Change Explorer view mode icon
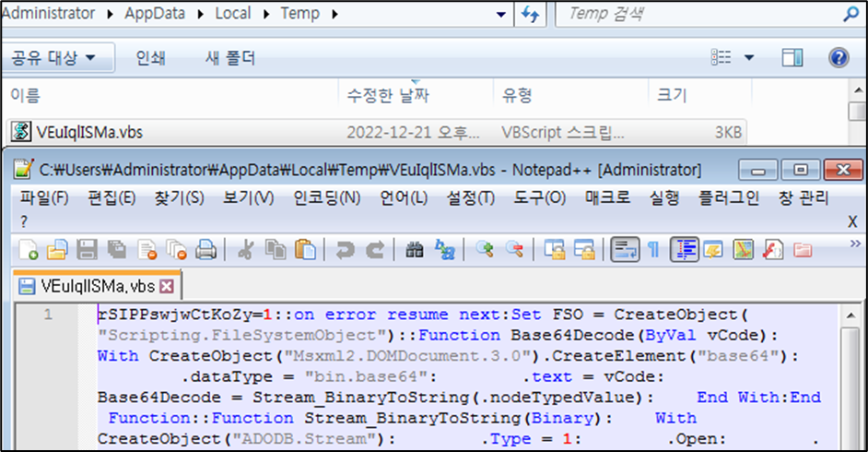868x452 pixels. (721, 57)
